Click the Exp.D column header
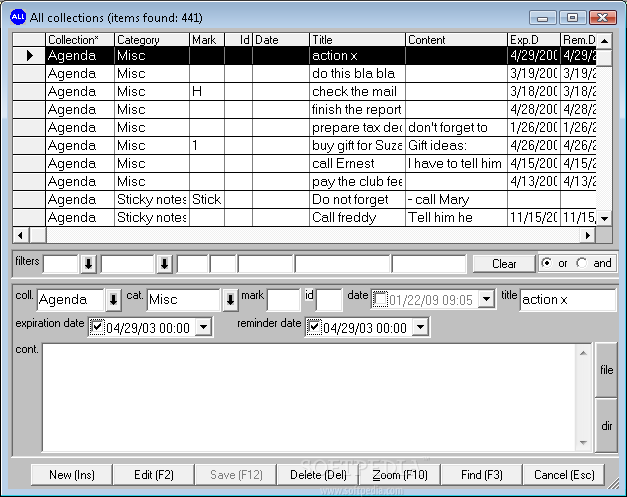This screenshot has width=627, height=497. [534, 40]
